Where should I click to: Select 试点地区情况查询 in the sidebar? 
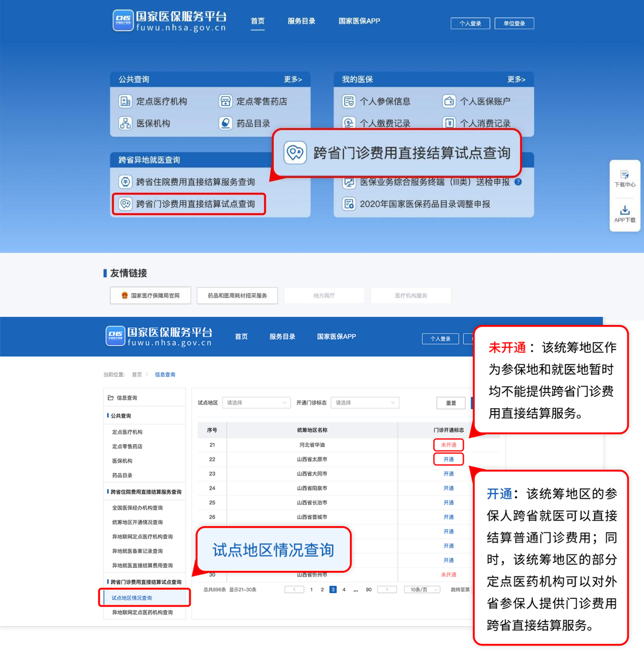pos(132,597)
